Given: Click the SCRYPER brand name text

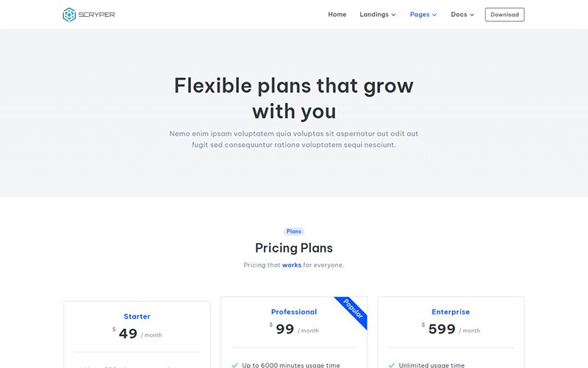Looking at the screenshot, I should tap(96, 15).
